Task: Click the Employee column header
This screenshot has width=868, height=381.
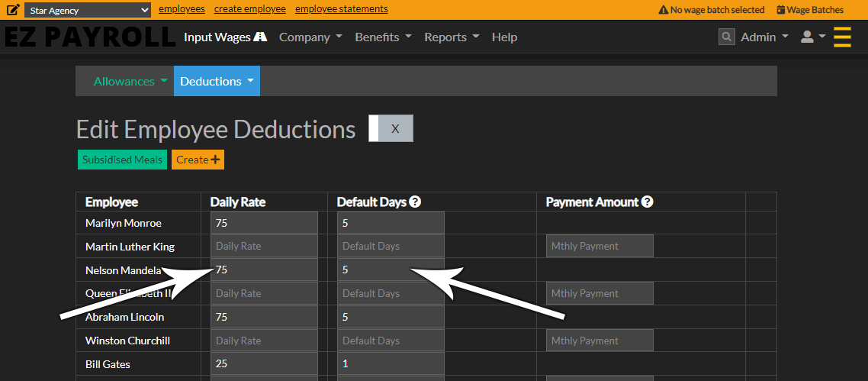Action: (112, 202)
